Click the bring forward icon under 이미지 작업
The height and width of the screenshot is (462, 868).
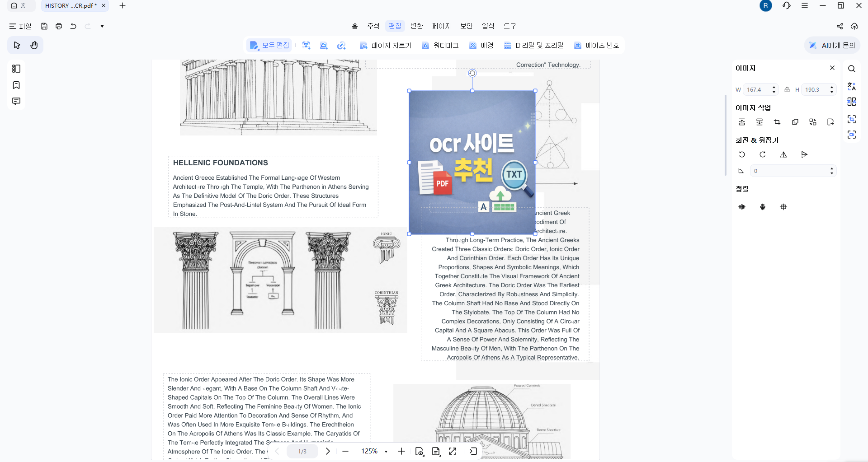tap(742, 122)
